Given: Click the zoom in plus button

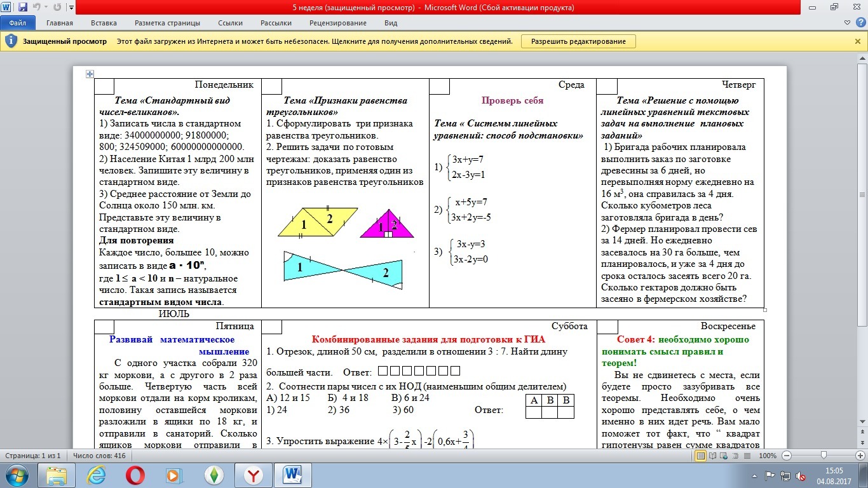Looking at the screenshot, I should pyautogui.click(x=858, y=456).
